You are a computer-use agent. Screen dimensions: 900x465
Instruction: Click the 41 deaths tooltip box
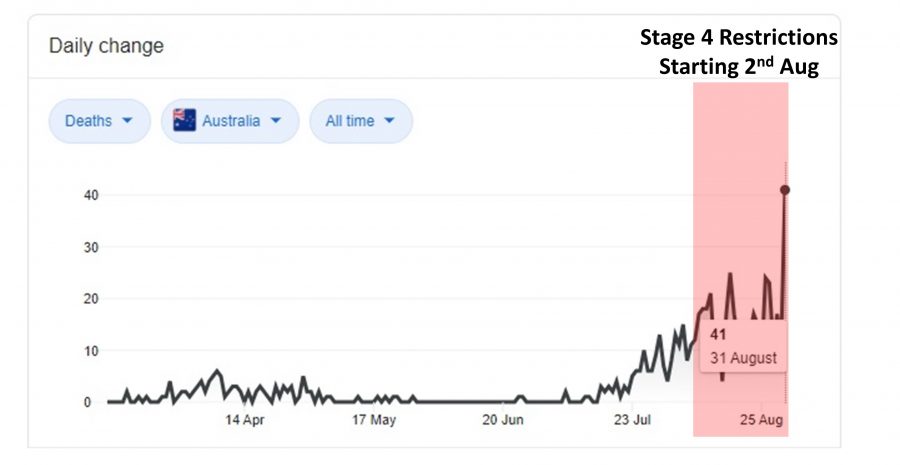[x=743, y=346]
